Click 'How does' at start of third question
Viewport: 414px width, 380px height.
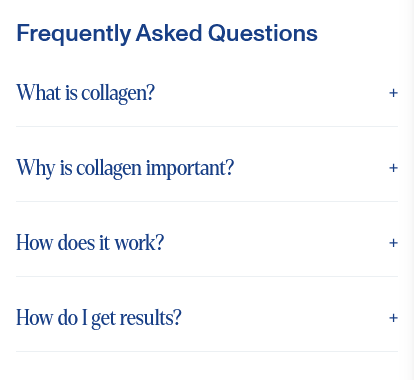coord(56,243)
